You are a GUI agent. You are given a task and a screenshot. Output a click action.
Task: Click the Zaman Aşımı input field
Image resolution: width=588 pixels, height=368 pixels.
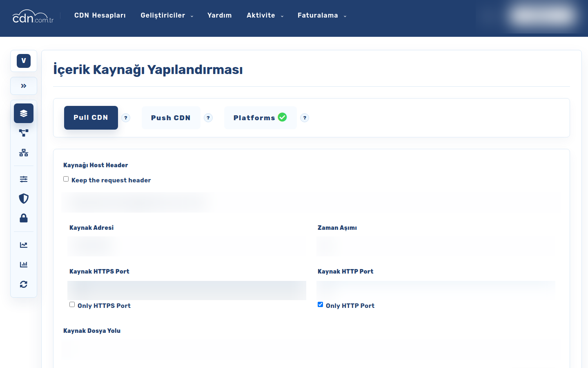tap(436, 246)
